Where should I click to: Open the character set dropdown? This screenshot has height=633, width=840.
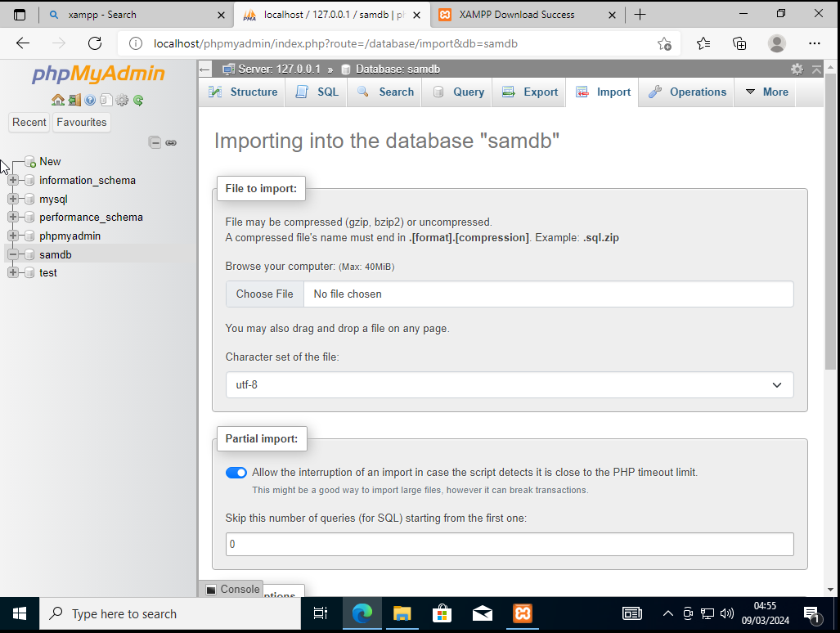point(510,384)
